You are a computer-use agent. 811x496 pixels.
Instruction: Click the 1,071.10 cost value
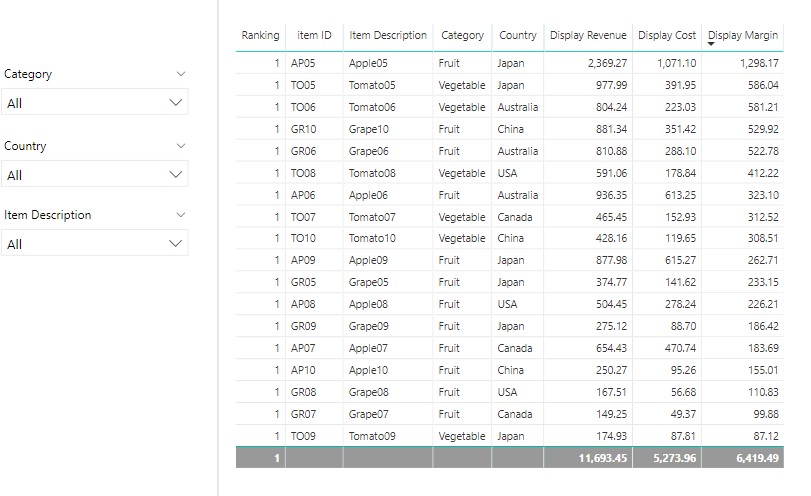[677, 63]
